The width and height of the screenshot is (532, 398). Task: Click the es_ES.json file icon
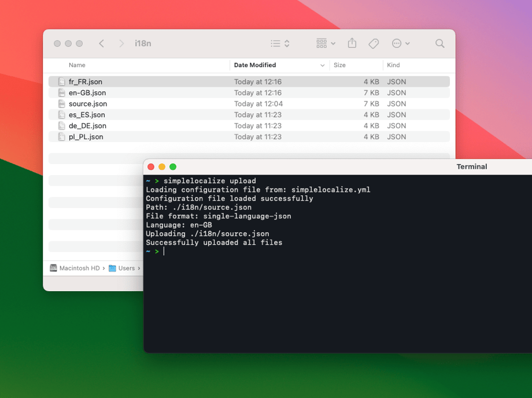click(x=61, y=114)
